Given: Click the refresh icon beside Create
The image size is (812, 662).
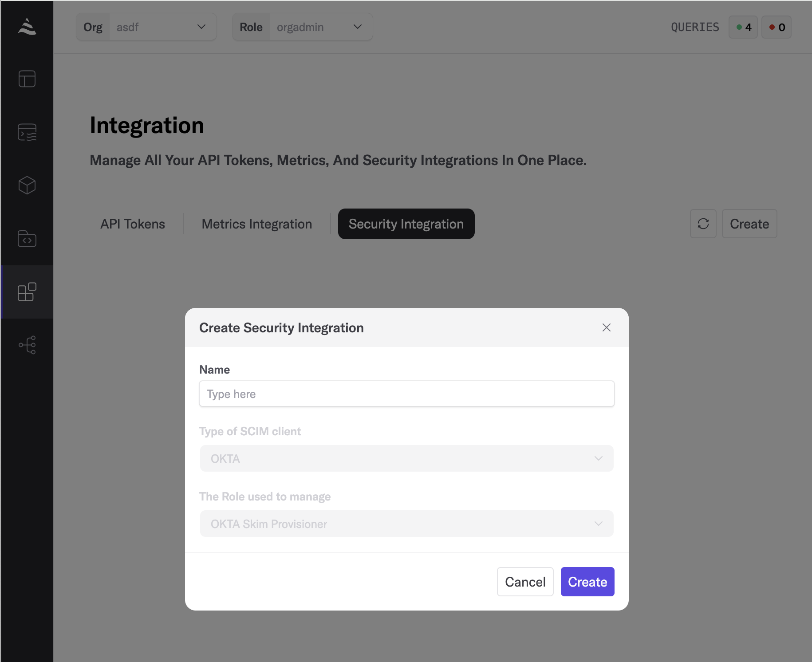Looking at the screenshot, I should pos(703,224).
